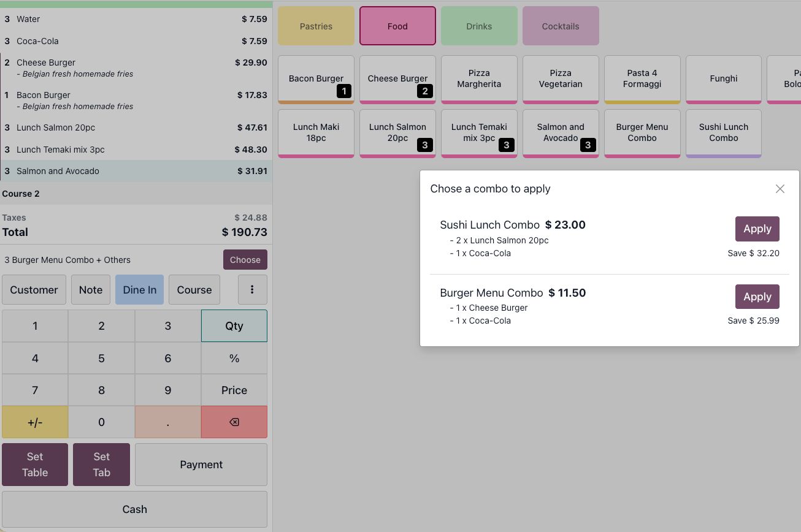
Task: Open the Pastries category
Action: click(316, 26)
